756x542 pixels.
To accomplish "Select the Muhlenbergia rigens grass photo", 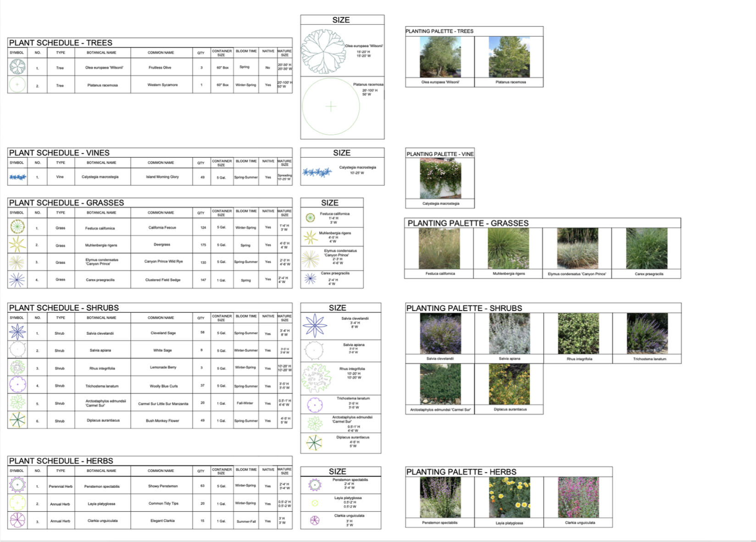I will 508,249.
